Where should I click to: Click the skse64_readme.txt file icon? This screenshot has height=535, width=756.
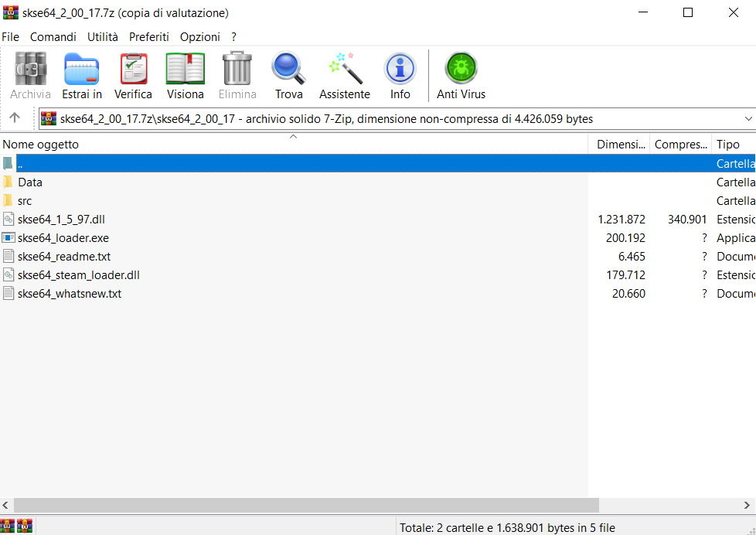point(9,256)
